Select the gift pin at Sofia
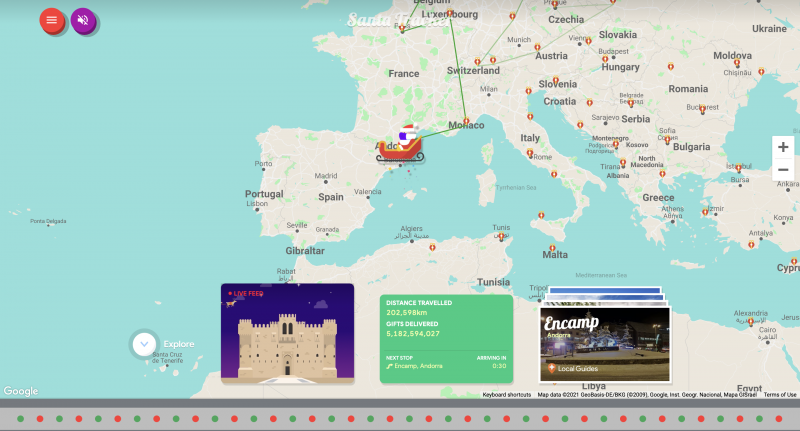Screen dimensions: 800x431 click(667, 140)
